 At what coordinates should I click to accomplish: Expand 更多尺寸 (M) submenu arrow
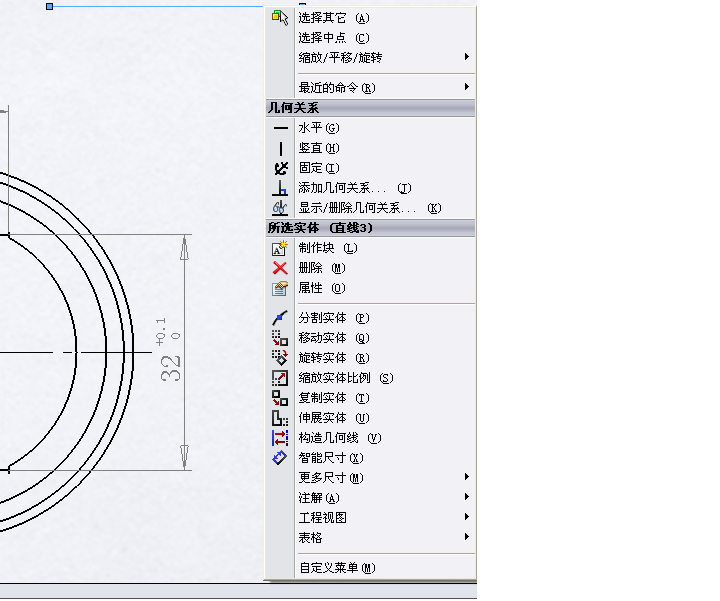click(x=467, y=477)
